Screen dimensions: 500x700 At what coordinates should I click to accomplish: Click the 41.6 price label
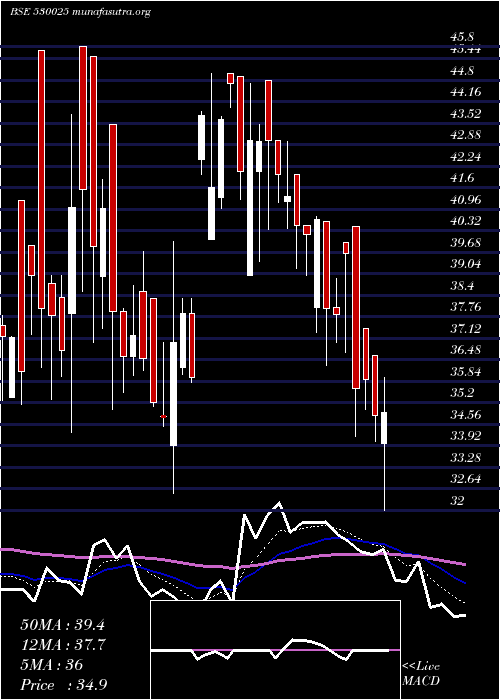462,178
